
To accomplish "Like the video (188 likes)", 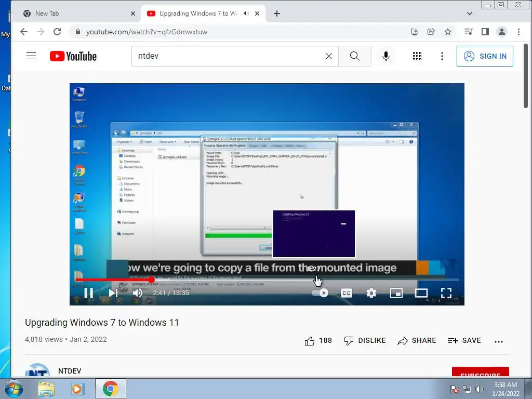I will [x=318, y=341].
